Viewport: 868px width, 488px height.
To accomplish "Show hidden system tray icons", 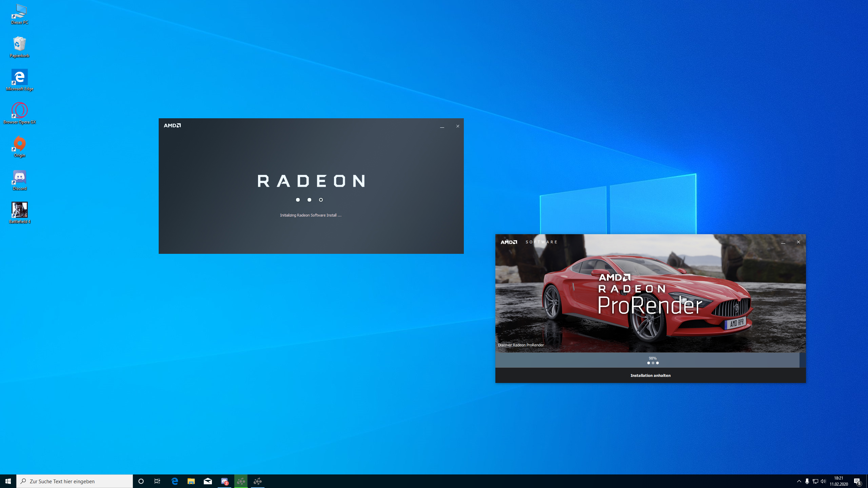I will (x=799, y=481).
